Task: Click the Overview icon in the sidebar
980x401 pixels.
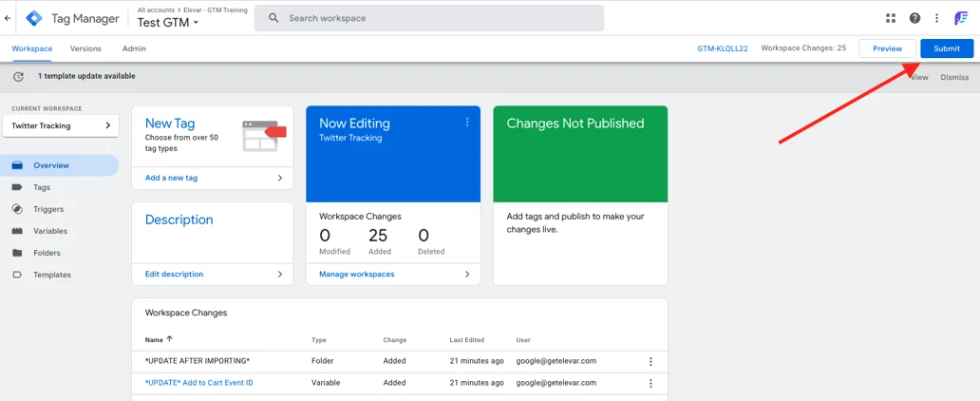Action: [x=17, y=165]
